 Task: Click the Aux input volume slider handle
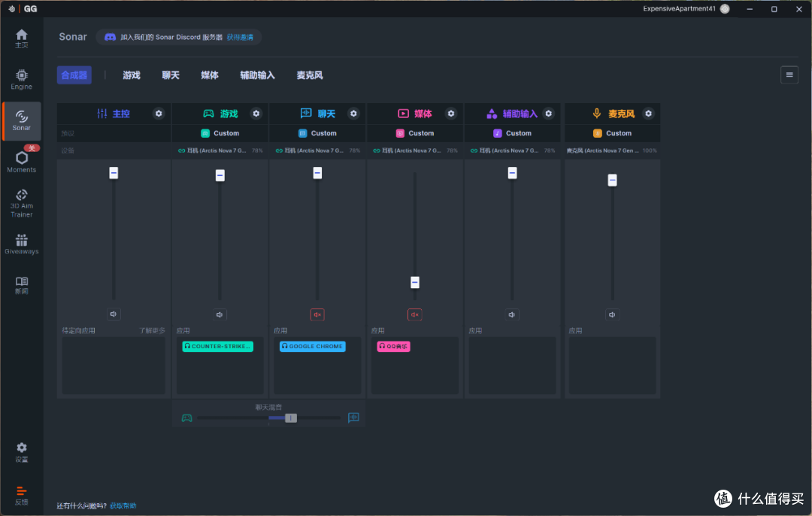pos(512,172)
